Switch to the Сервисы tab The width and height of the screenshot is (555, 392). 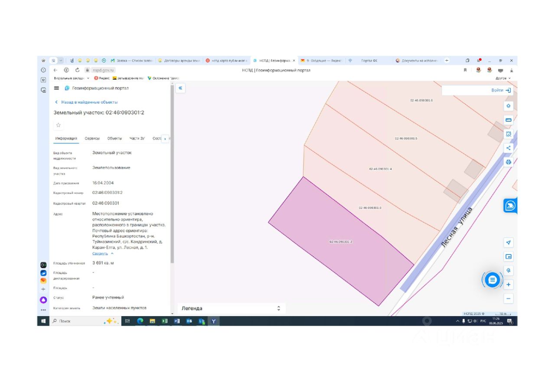click(92, 138)
